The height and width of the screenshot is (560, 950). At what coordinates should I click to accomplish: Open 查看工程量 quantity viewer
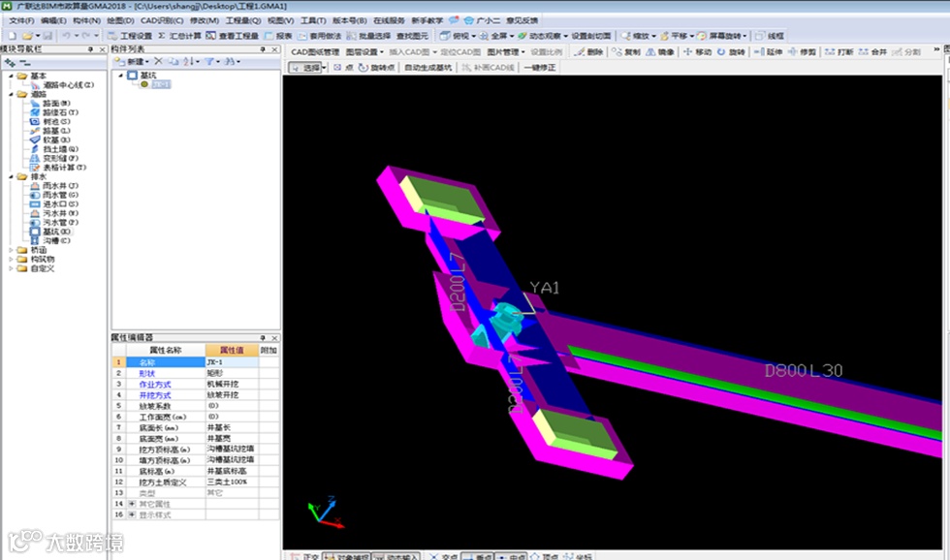[x=232, y=36]
